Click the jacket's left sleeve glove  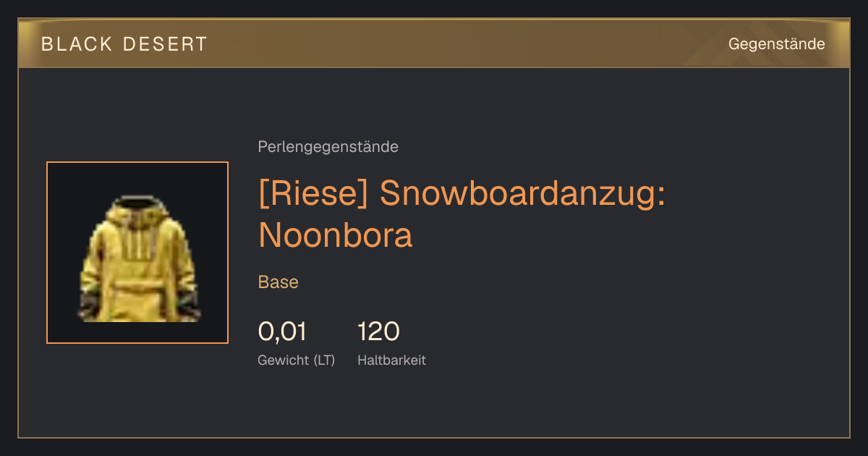[x=88, y=305]
